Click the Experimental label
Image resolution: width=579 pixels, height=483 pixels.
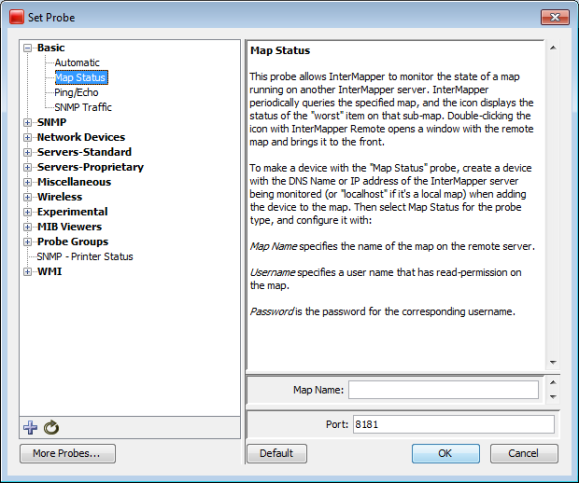pos(72,212)
